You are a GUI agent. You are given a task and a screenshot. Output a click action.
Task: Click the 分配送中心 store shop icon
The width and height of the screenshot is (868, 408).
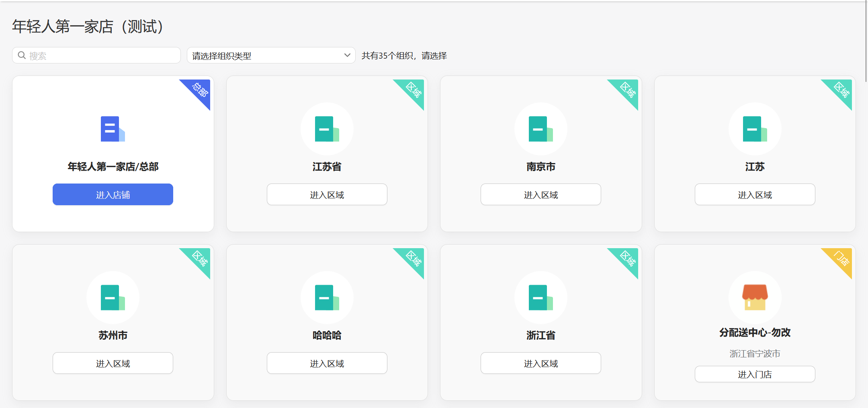pos(755,297)
